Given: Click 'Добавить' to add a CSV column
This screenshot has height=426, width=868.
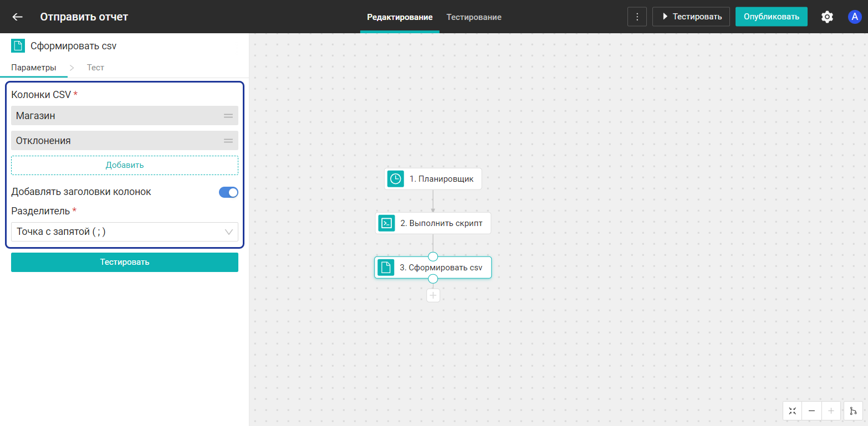Looking at the screenshot, I should 125,165.
